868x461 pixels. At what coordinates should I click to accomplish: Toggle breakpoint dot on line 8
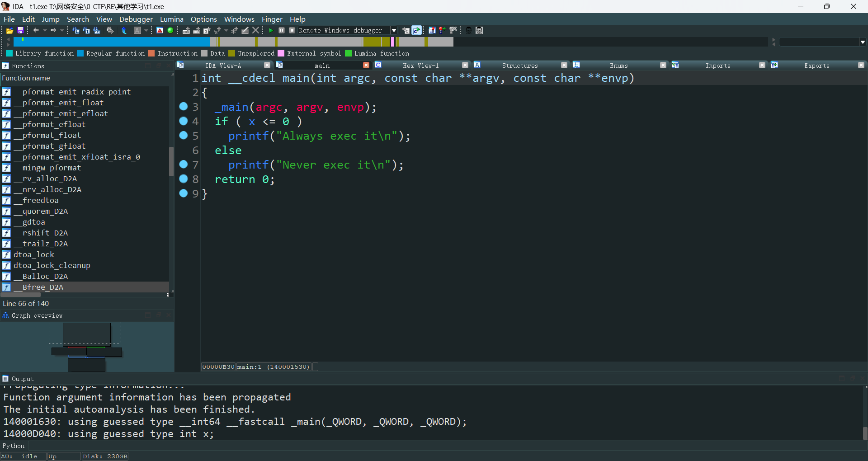coord(184,179)
